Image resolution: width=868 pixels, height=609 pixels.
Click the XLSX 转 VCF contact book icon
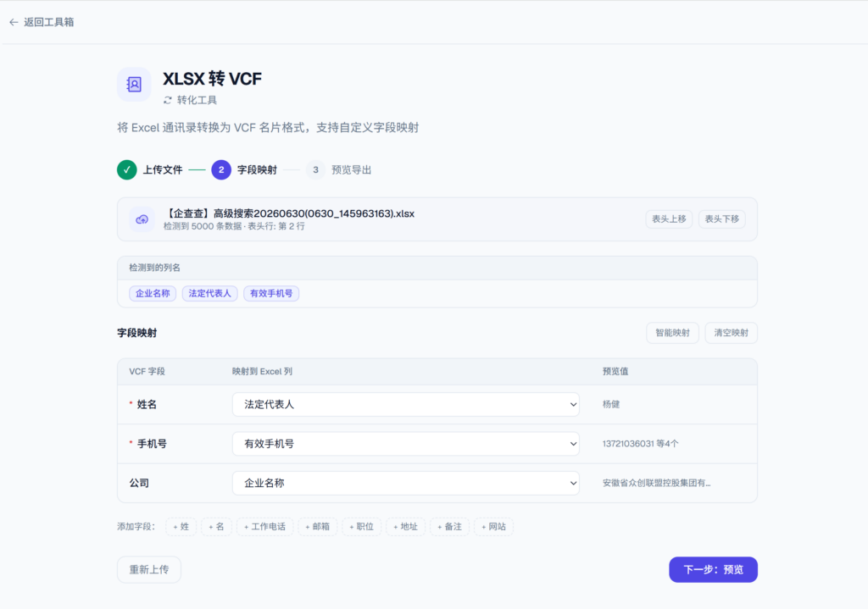point(134,85)
